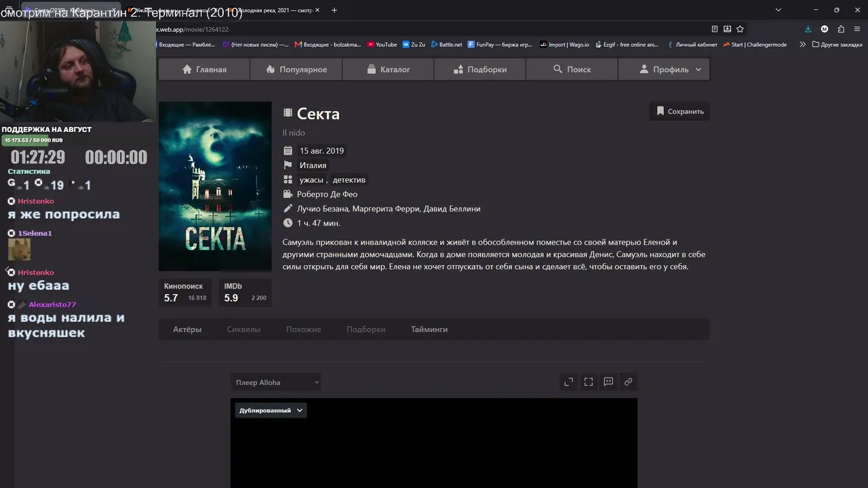Click the Hristenko username above я же попросила
The height and width of the screenshot is (488, 868).
point(36,201)
